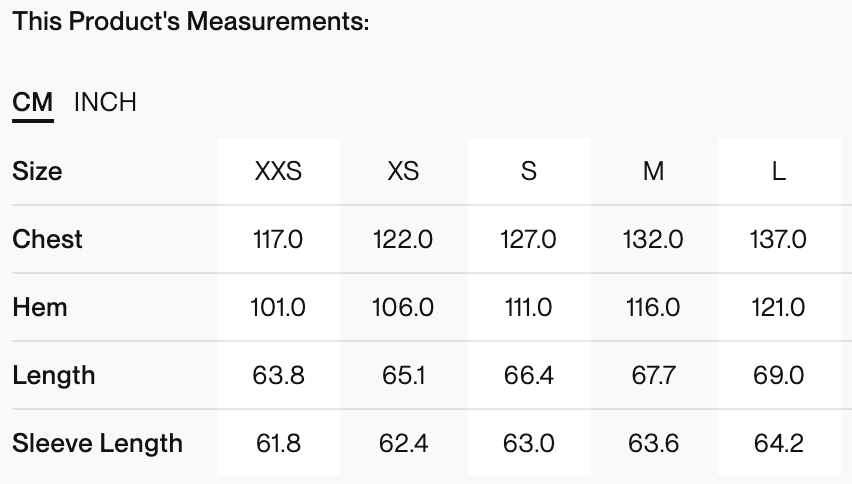Click the S hem value 111.0

pos(528,307)
